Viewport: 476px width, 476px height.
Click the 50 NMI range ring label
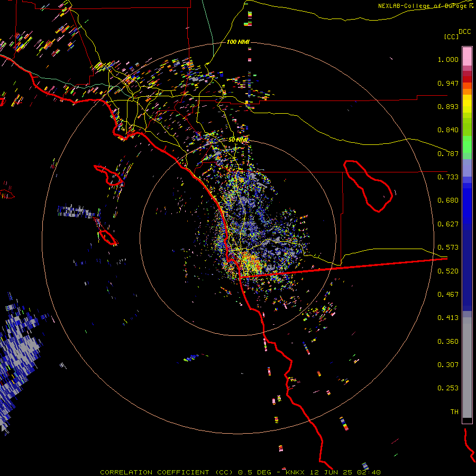pos(238,140)
